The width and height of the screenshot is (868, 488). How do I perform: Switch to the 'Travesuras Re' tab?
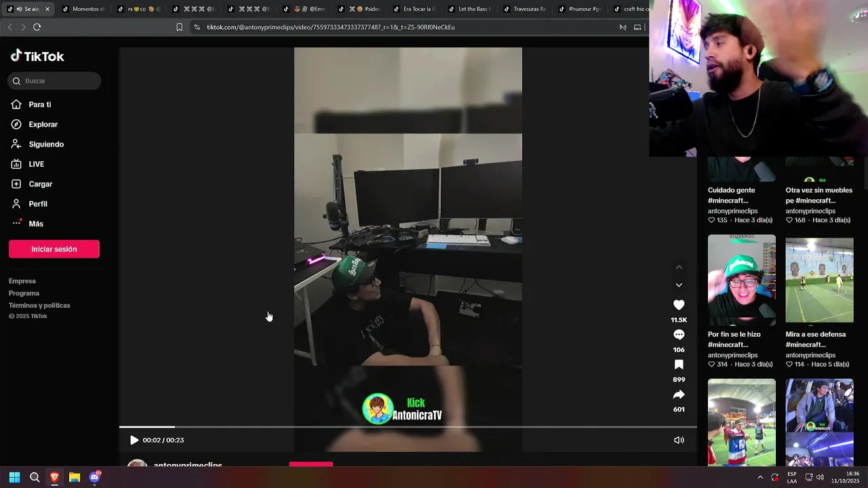point(525,9)
